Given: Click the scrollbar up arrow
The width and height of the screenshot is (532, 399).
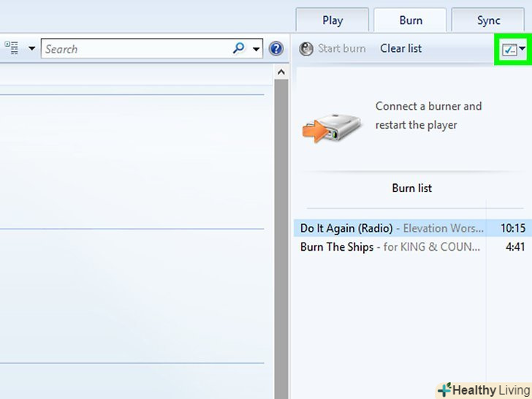Looking at the screenshot, I should (281, 72).
